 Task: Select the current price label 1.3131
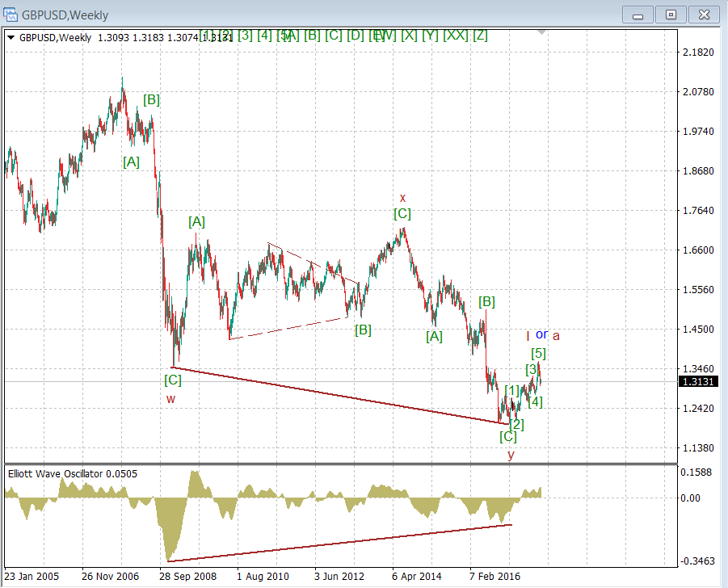[x=698, y=382]
